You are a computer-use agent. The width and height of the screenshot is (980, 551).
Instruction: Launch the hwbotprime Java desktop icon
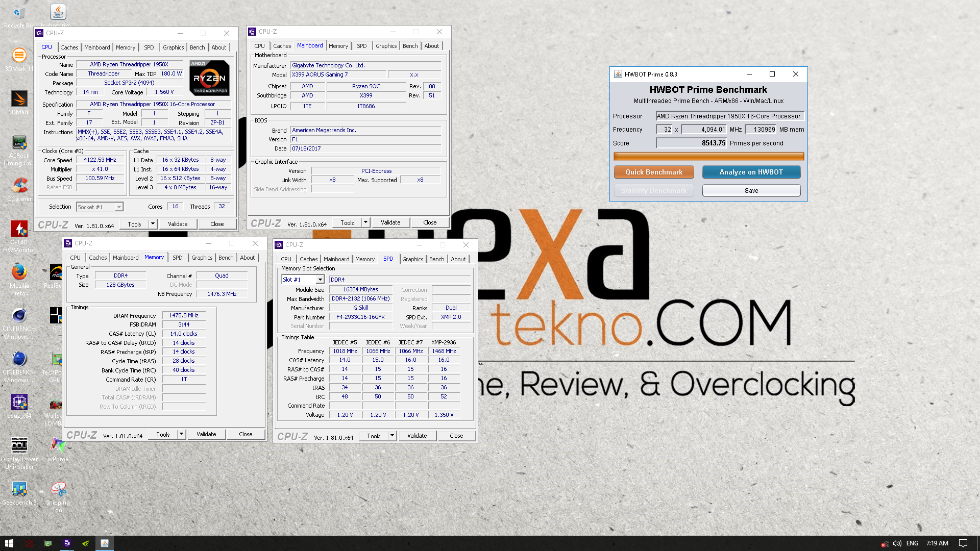[x=57, y=15]
